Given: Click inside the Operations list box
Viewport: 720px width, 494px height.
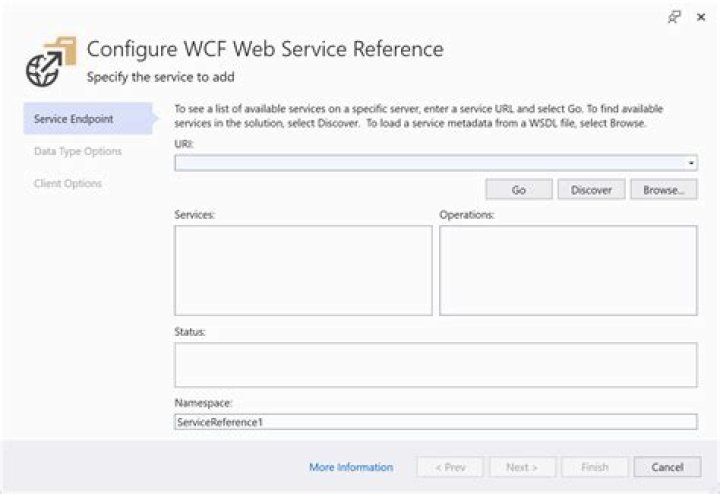Looking at the screenshot, I should [568, 270].
